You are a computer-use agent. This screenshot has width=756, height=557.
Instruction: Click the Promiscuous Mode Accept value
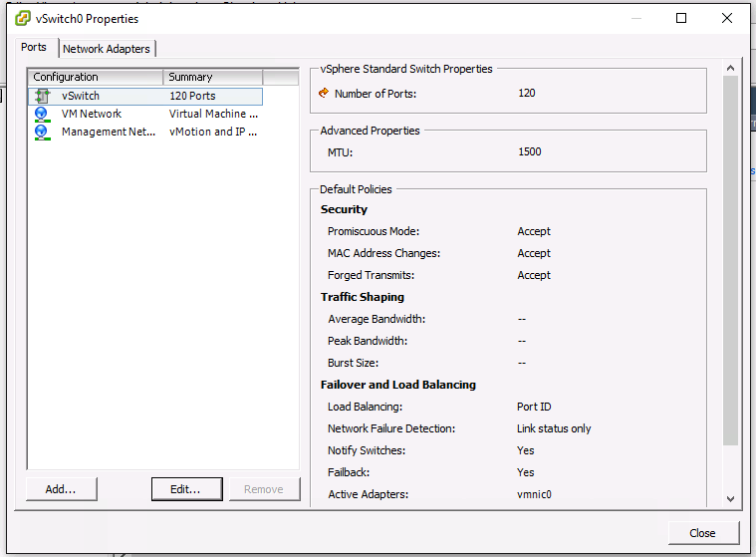click(x=534, y=231)
